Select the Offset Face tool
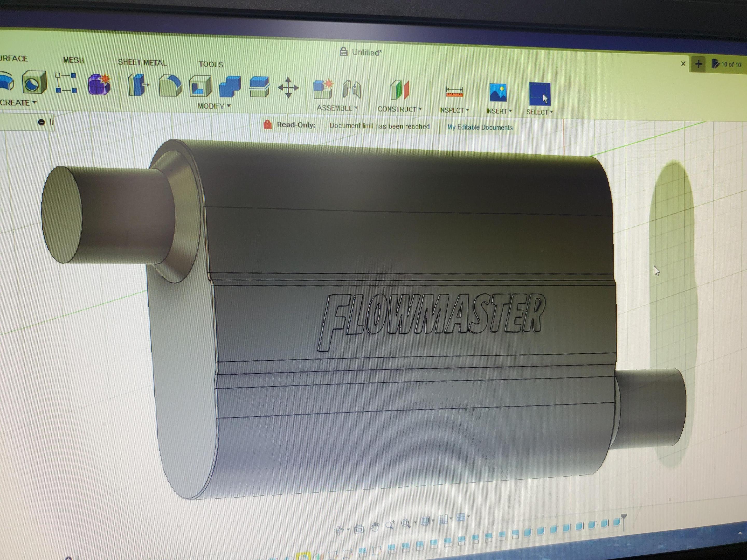Screen dimensions: 747x560 [259, 87]
